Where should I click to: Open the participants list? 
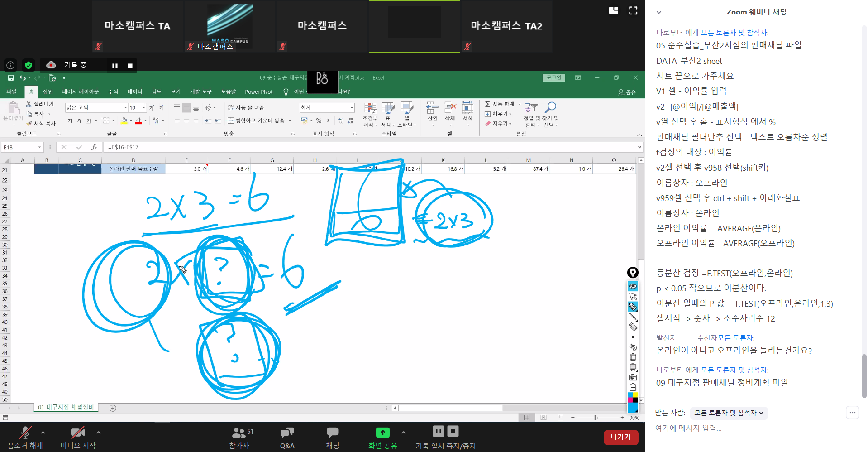click(x=239, y=438)
